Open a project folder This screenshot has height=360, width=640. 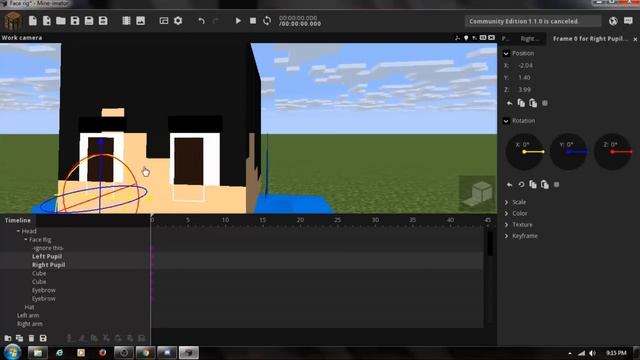click(61, 21)
